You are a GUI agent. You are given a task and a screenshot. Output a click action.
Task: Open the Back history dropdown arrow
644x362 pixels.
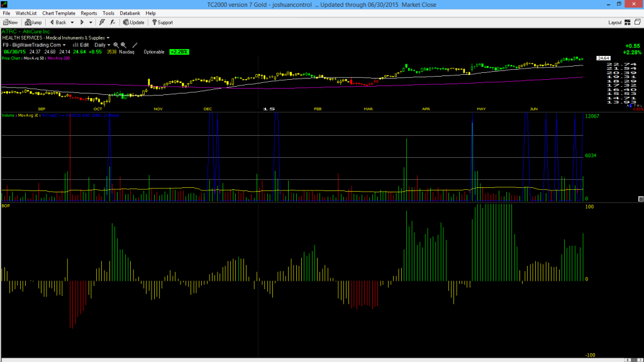(72, 23)
